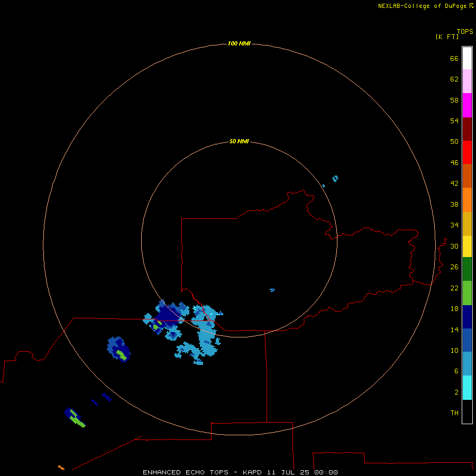Click the gold 38 kft legend swatch
Viewport: 476px width, 476px height.
(467, 224)
